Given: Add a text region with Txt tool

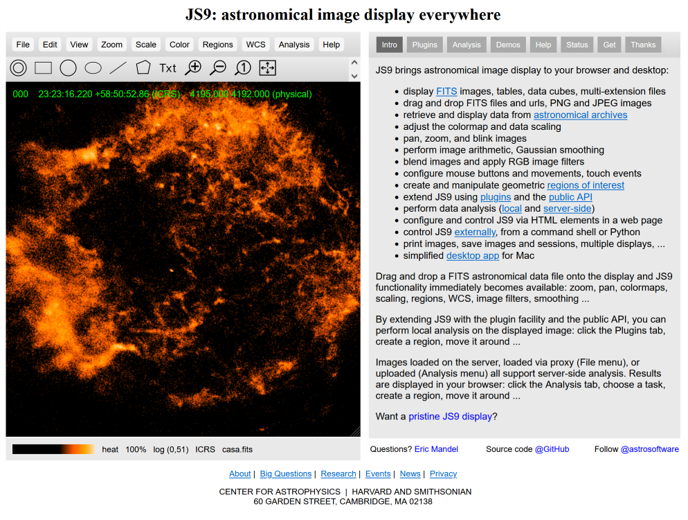Looking at the screenshot, I should [x=168, y=68].
